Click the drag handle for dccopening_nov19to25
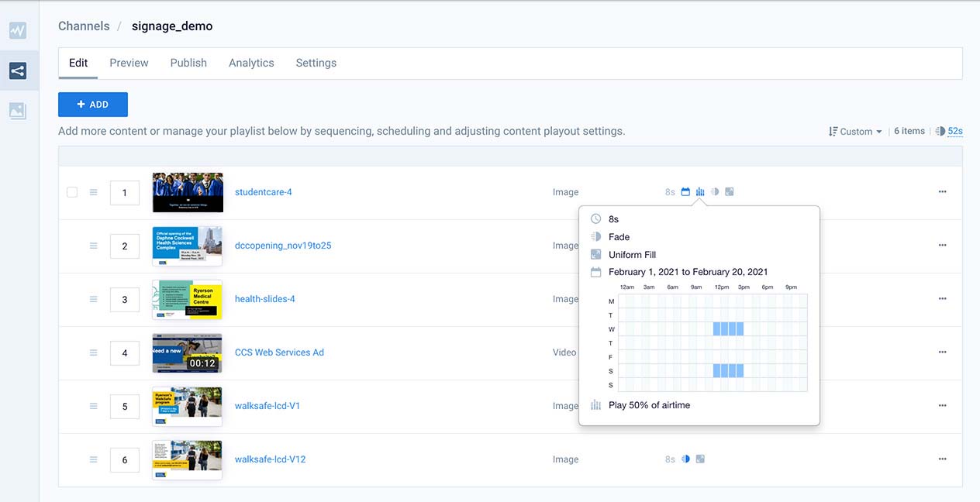The width and height of the screenshot is (980, 502). (x=94, y=246)
